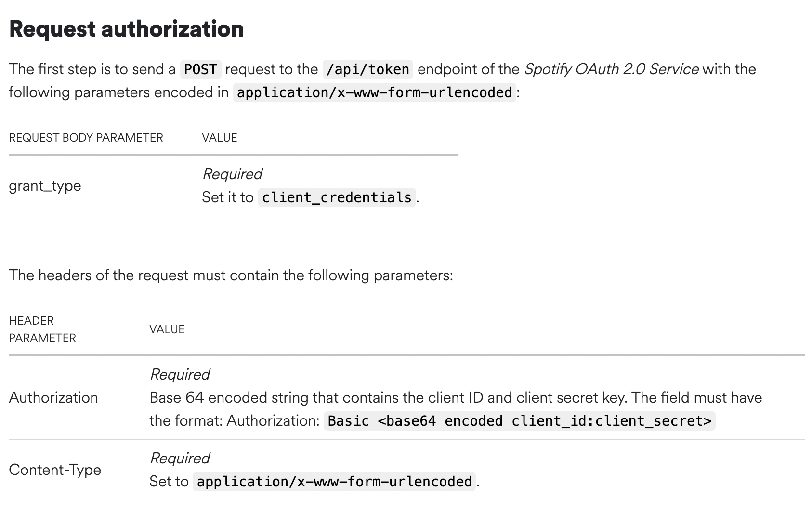Click the Content-Type header parameter name
Screen dimensions: 812x524
[55, 470]
